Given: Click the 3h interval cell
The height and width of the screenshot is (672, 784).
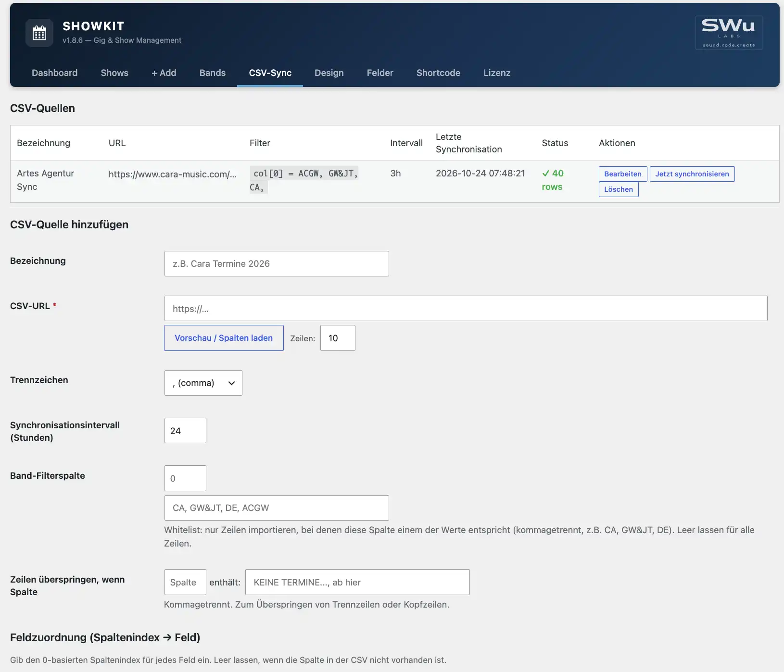Looking at the screenshot, I should coord(395,174).
